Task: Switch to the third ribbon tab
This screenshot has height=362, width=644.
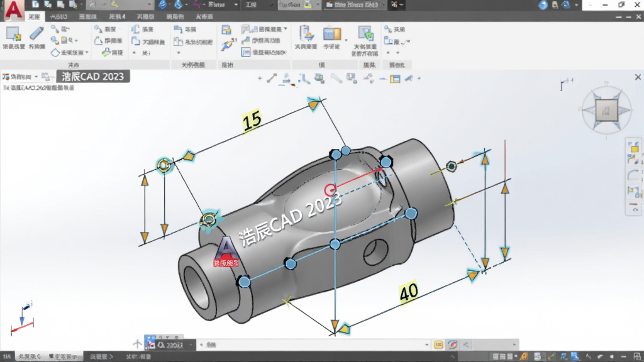Action: point(88,16)
